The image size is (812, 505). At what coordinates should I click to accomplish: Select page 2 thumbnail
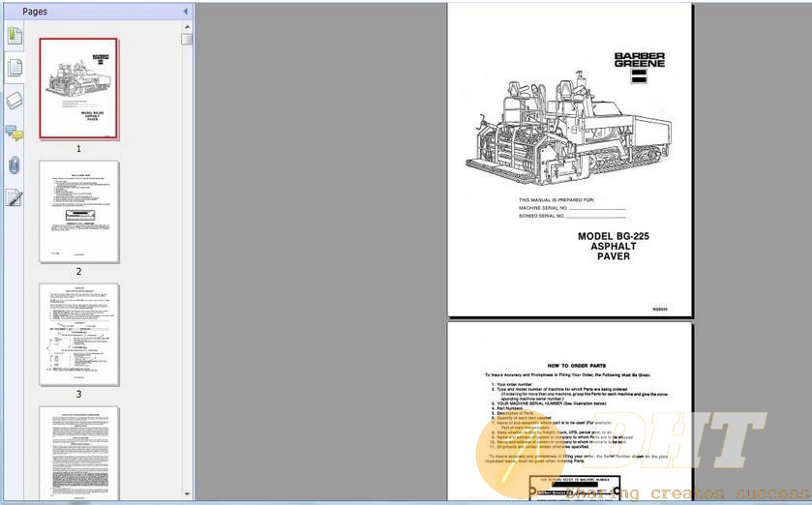coord(78,212)
